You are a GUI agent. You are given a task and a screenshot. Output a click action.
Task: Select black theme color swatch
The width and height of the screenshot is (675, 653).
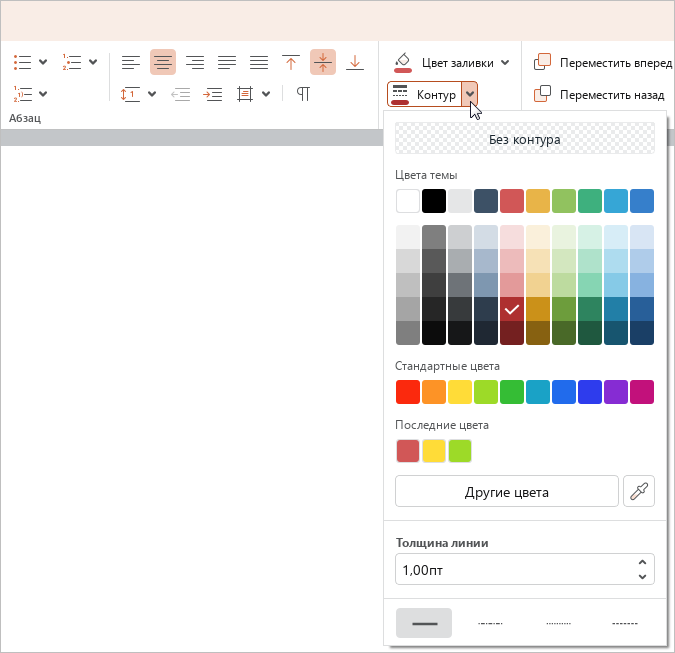[434, 201]
